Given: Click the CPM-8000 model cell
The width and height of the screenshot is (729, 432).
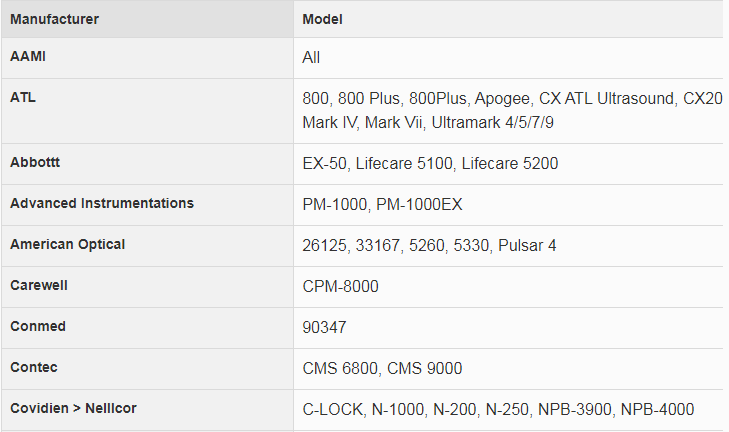Looking at the screenshot, I should pos(340,287).
